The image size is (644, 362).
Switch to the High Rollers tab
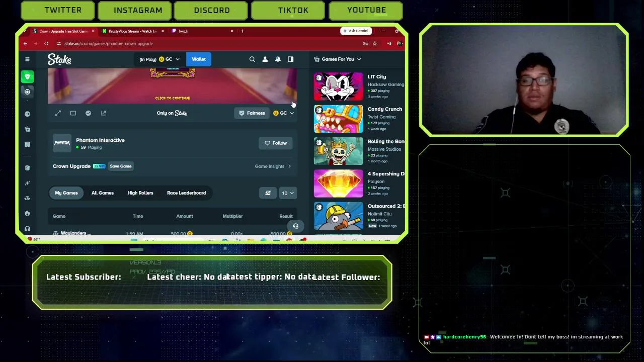coord(140,193)
